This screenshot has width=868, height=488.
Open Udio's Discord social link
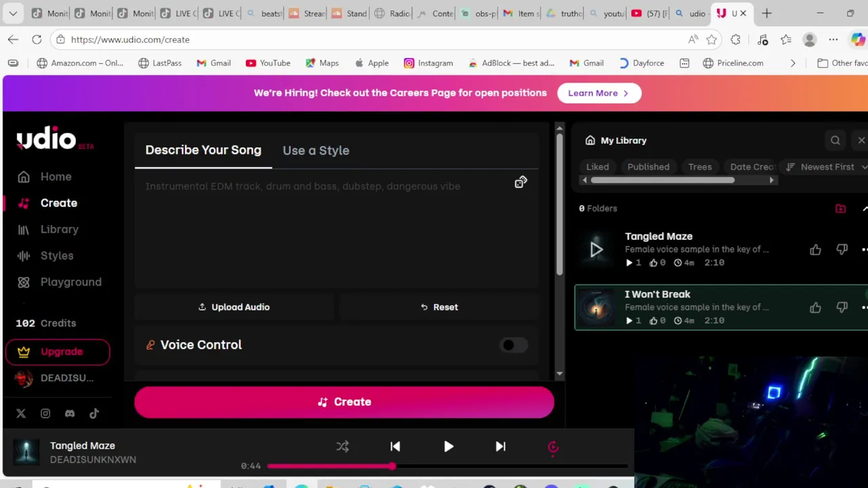[70, 413]
